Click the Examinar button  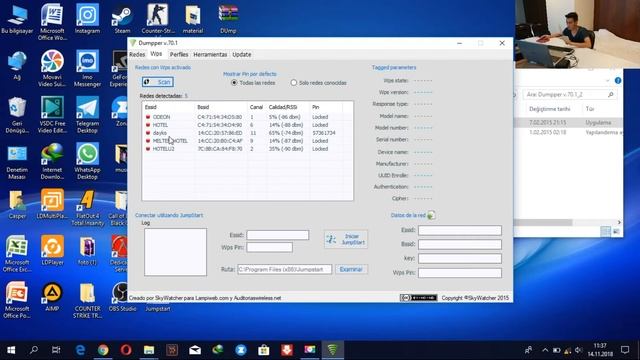[x=351, y=269]
